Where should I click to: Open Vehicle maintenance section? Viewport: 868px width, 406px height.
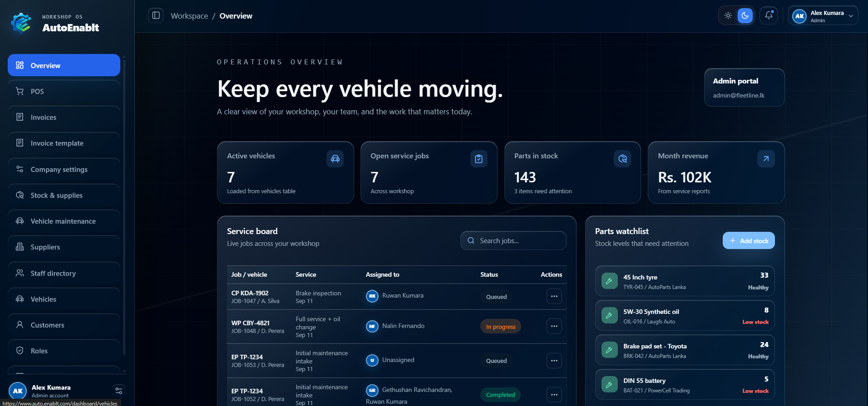(64, 221)
